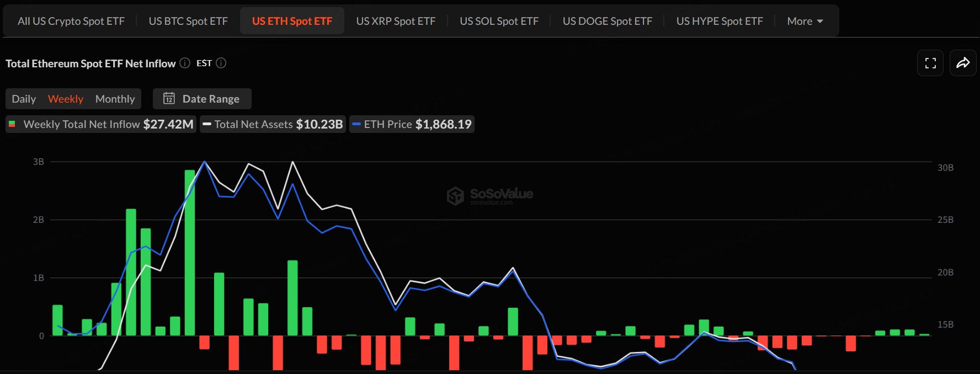Click the 3B left axis label

pos(39,162)
